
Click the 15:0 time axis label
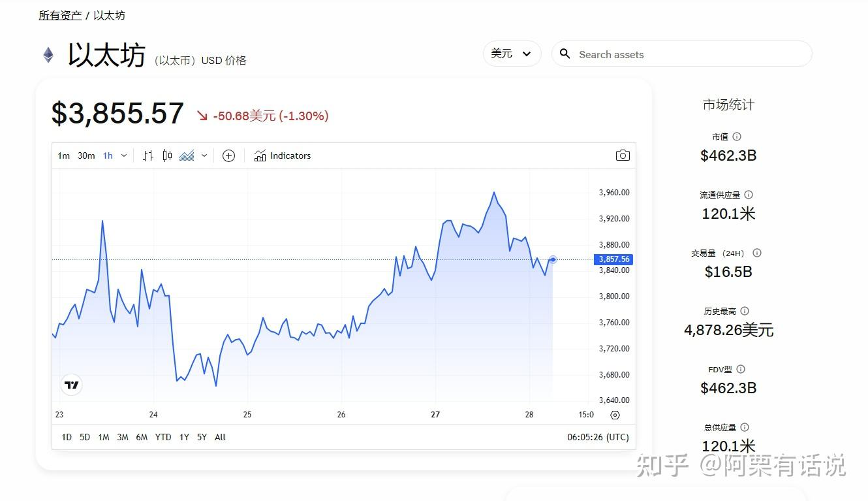586,414
